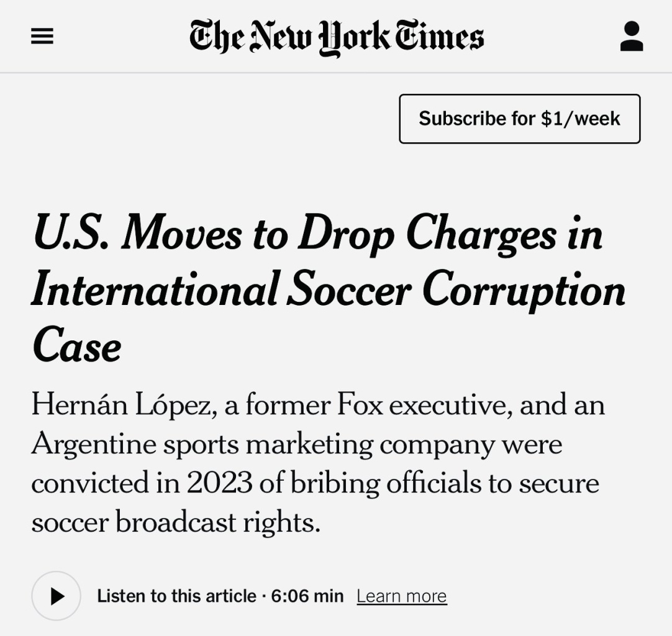The width and height of the screenshot is (672, 636).
Task: Open the user account profile icon
Action: tap(632, 37)
